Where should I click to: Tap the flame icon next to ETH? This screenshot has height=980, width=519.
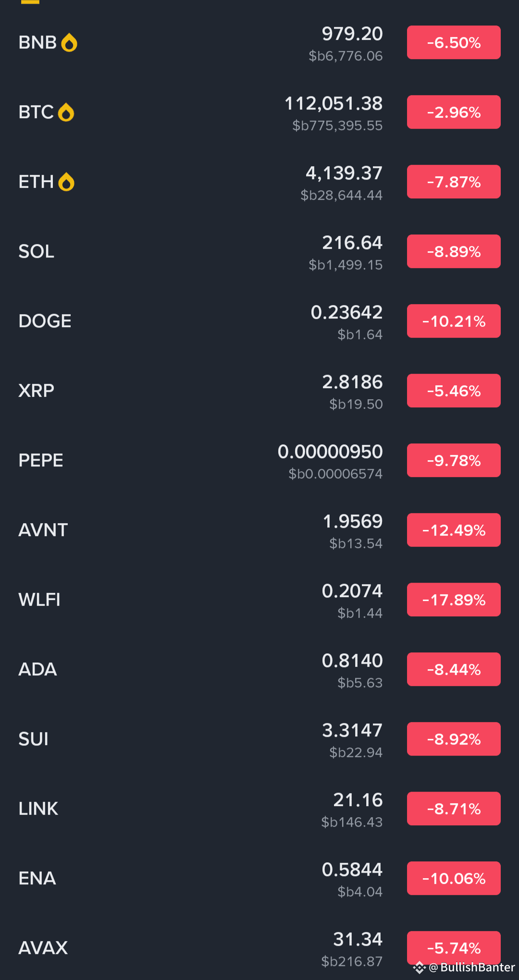point(66,182)
